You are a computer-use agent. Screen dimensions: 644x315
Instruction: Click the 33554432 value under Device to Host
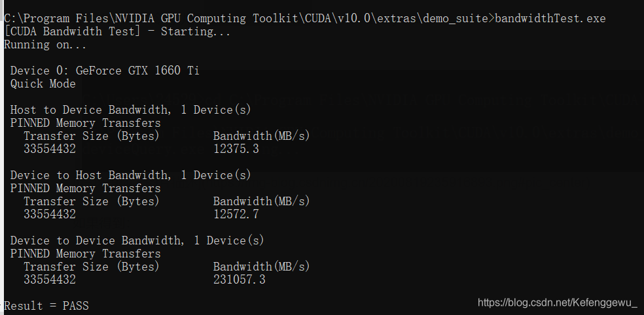pyautogui.click(x=50, y=214)
